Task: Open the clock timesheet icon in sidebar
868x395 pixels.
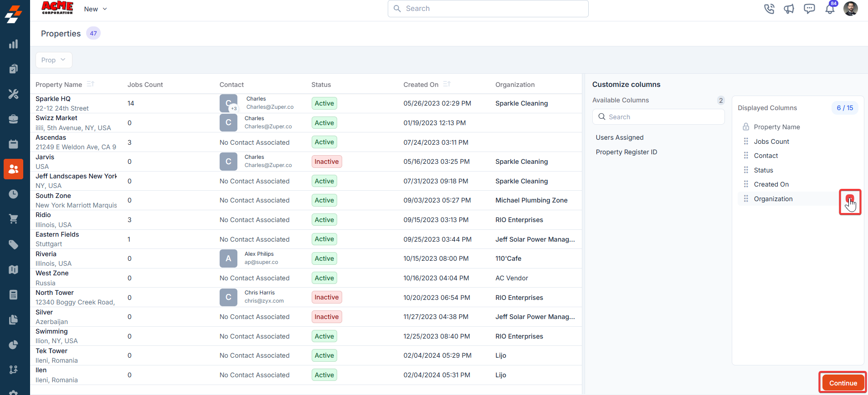Action: (14, 194)
